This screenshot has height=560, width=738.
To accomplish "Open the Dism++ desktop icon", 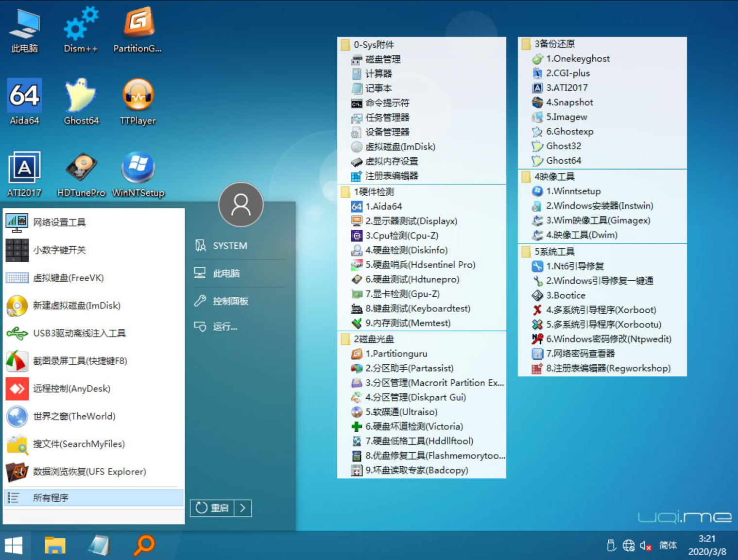I will click(81, 30).
